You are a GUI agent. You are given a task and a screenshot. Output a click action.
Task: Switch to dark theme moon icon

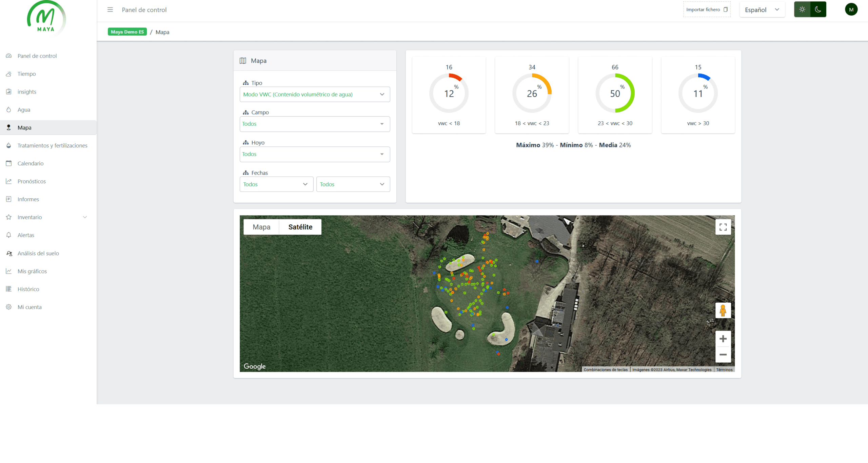coord(818,9)
